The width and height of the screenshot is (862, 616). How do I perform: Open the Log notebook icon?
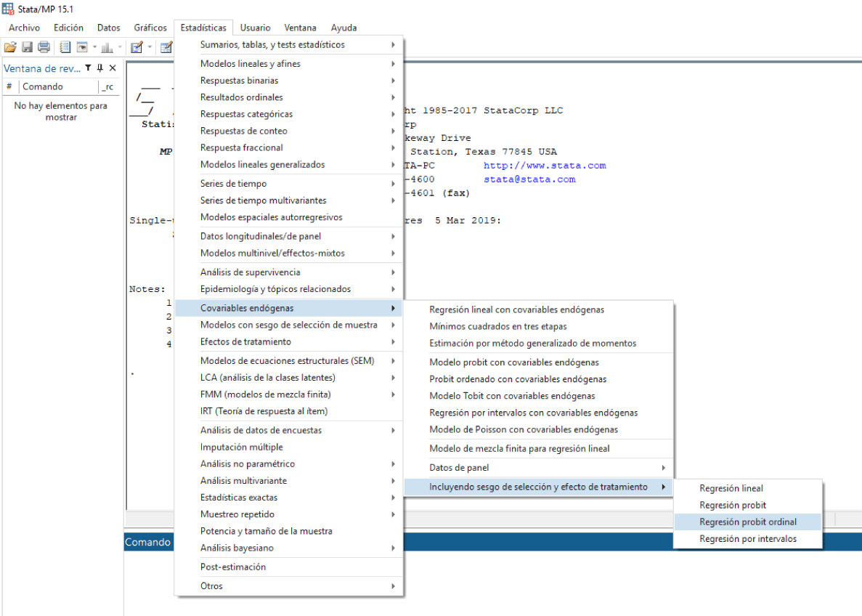(65, 47)
